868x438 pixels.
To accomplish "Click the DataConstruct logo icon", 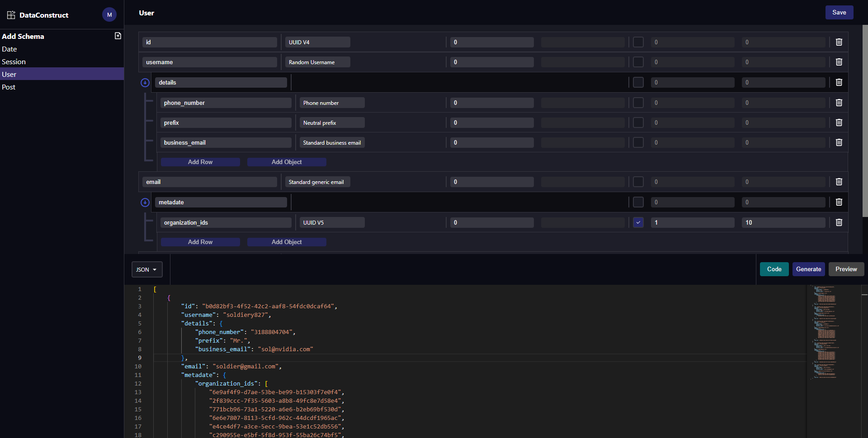I will click(11, 15).
